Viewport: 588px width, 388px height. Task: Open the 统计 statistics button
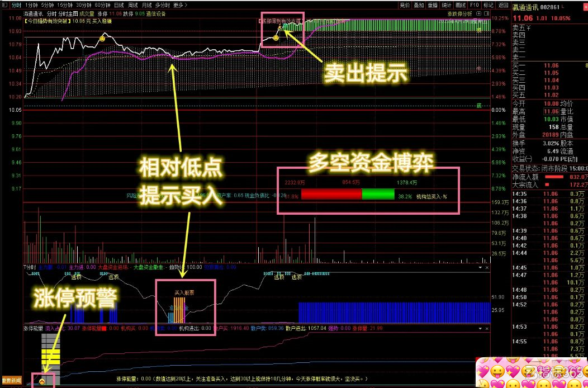[x=446, y=5]
